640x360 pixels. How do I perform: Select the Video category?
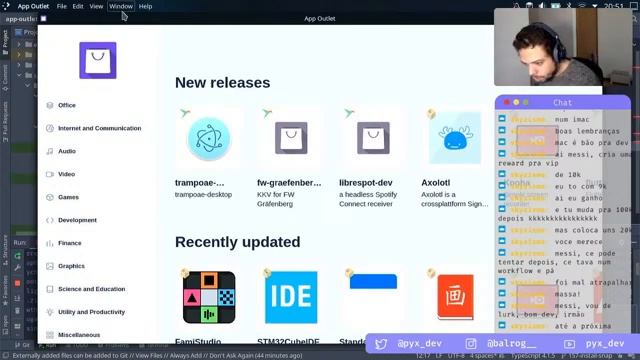67,174
